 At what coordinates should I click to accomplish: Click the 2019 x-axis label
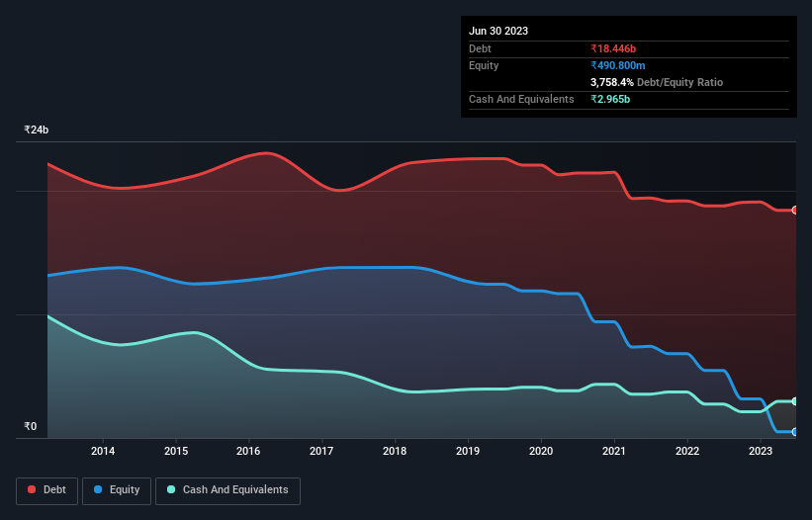pyautogui.click(x=468, y=451)
